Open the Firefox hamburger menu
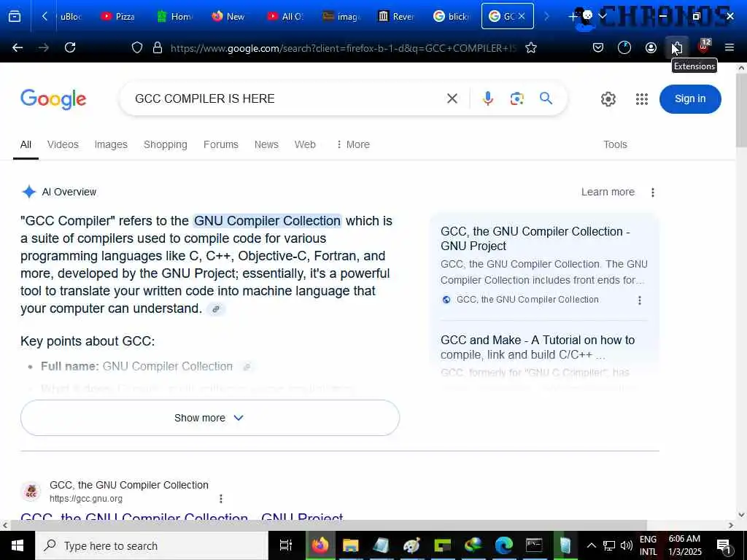 [729, 47]
